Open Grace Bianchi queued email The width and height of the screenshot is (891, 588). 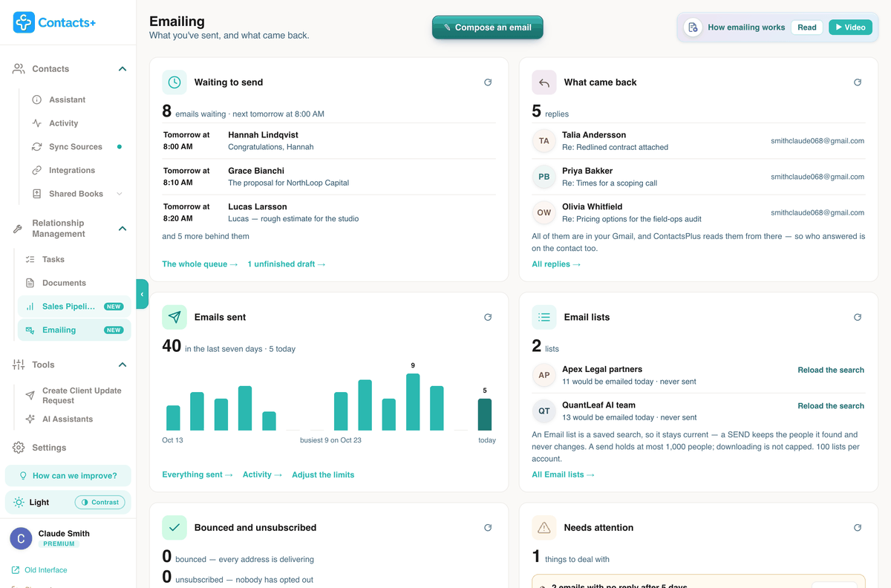pyautogui.click(x=329, y=177)
